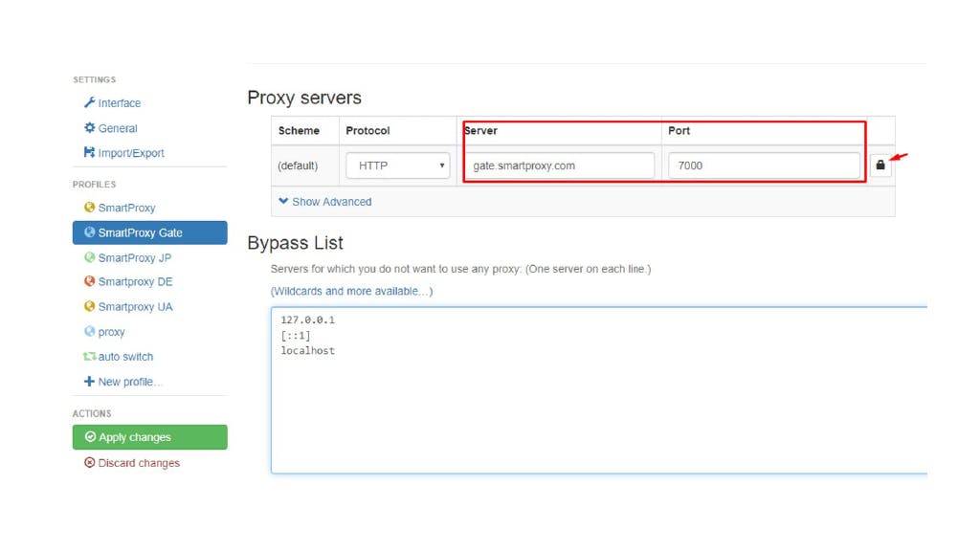Click the plus icon for New profile
This screenshot has width=980, height=551.
pos(89,381)
